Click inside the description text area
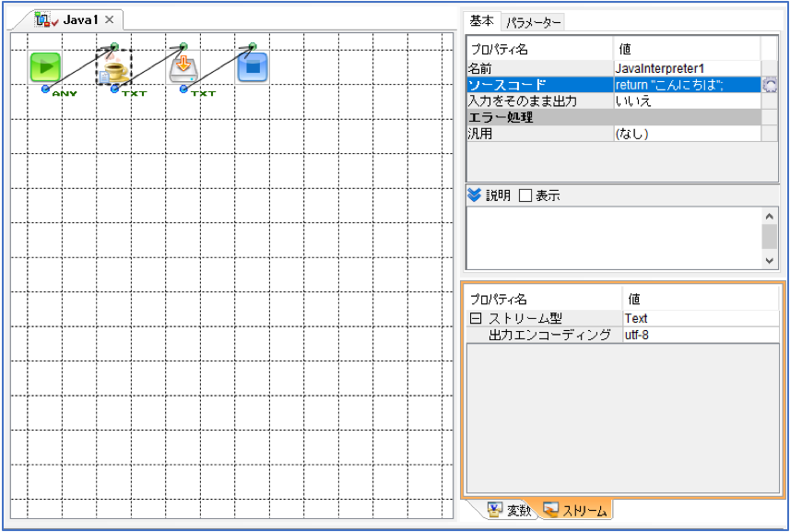790x532 pixels. [614, 238]
